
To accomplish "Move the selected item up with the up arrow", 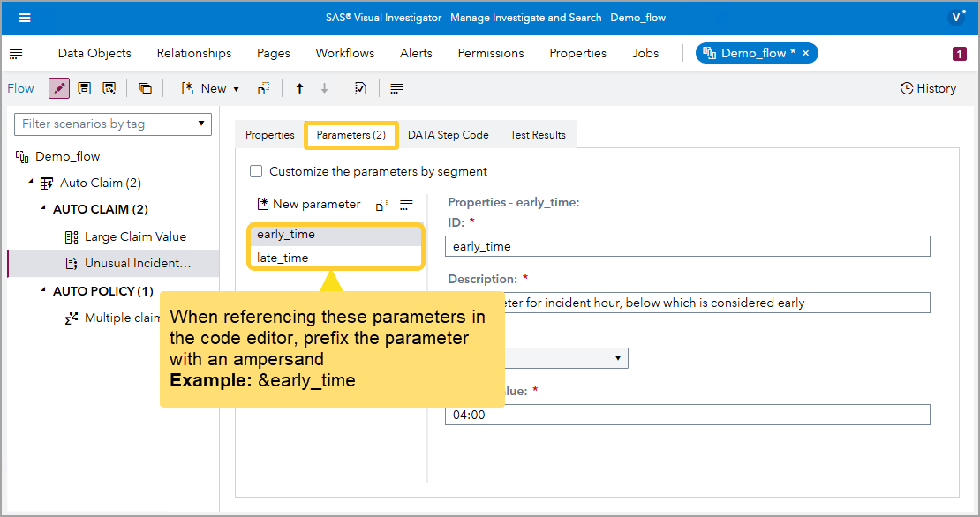I will 299,88.
